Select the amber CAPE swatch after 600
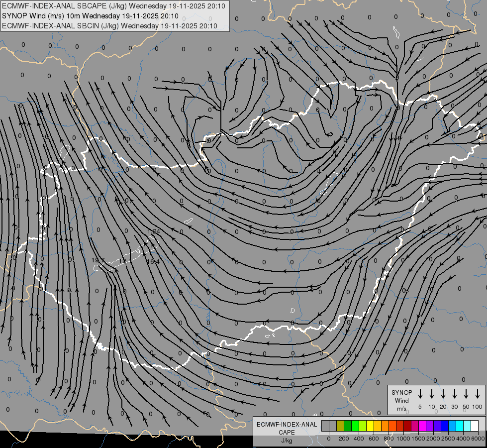The image size is (487, 448). click(x=378, y=426)
